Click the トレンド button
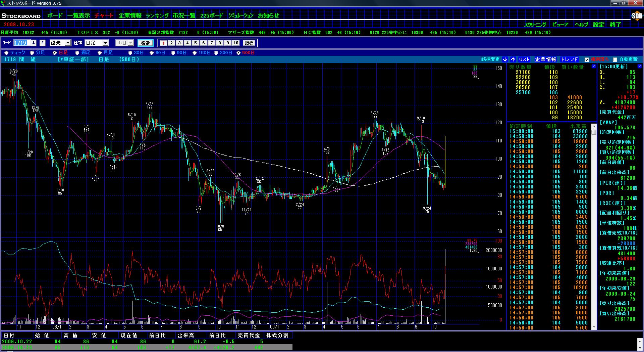The height and width of the screenshot is (352, 644). pyautogui.click(x=569, y=59)
